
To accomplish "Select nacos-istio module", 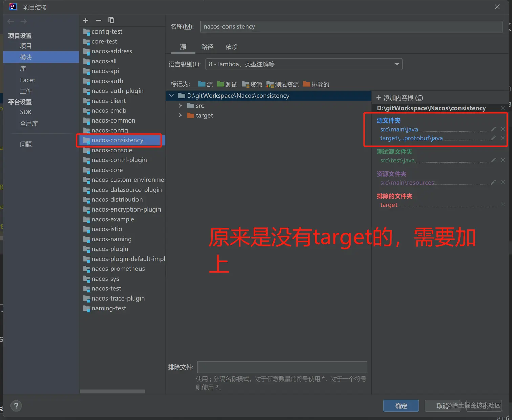I will tap(107, 229).
